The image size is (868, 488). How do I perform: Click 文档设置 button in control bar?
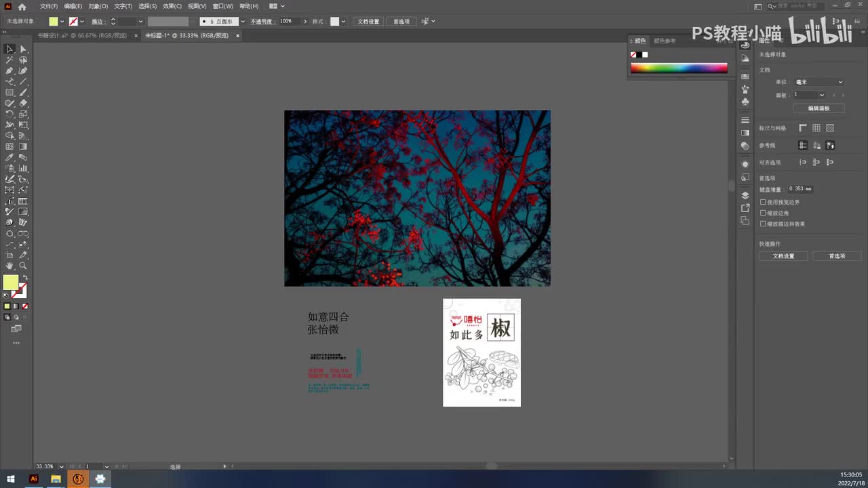369,21
